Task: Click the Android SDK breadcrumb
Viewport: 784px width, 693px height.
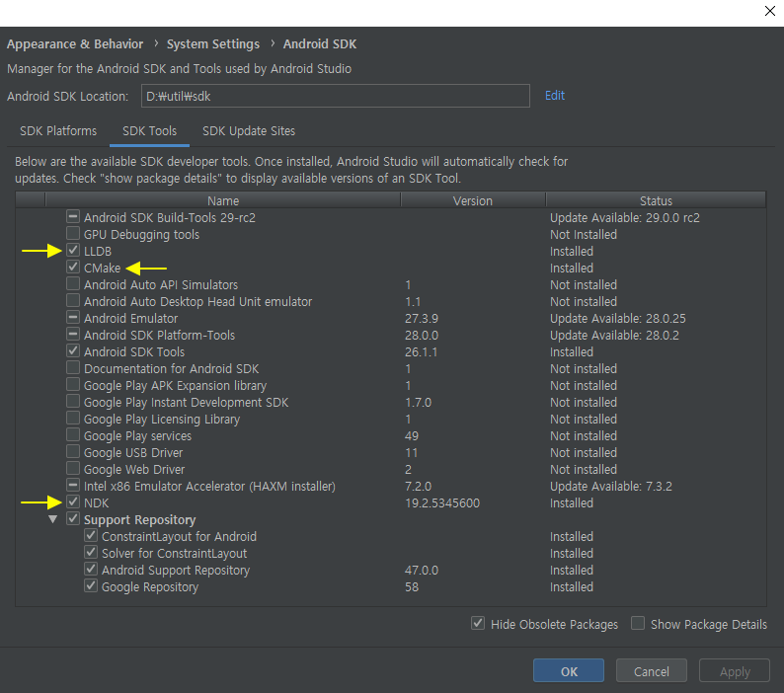Action: tap(320, 44)
